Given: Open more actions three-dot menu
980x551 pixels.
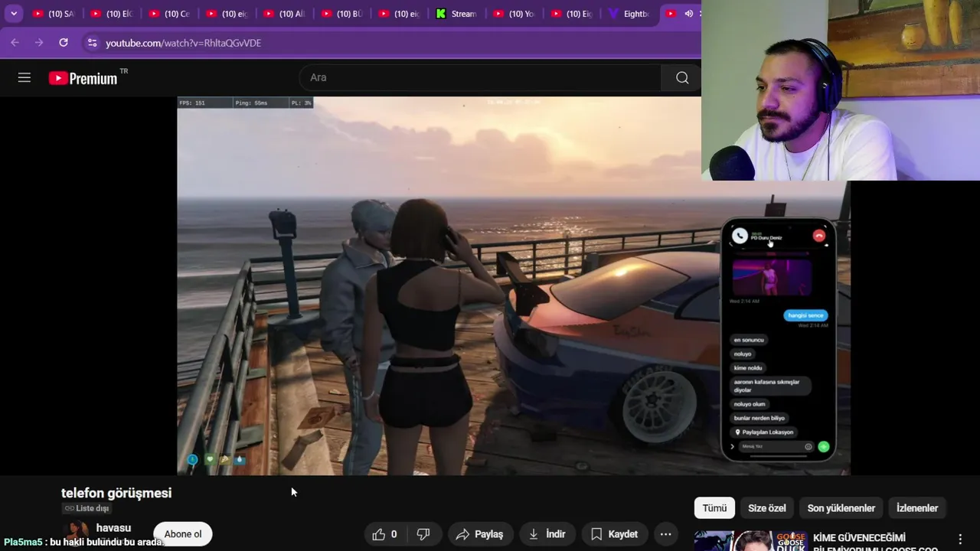Looking at the screenshot, I should [666, 534].
